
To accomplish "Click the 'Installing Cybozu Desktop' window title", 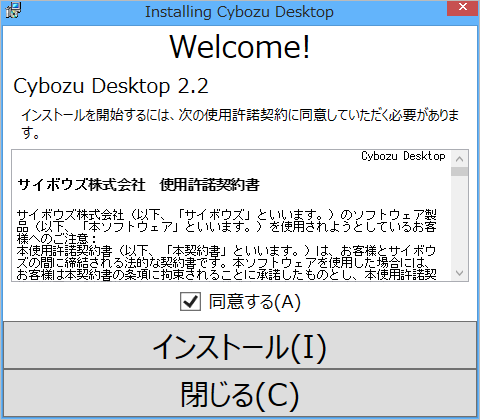I will [239, 12].
